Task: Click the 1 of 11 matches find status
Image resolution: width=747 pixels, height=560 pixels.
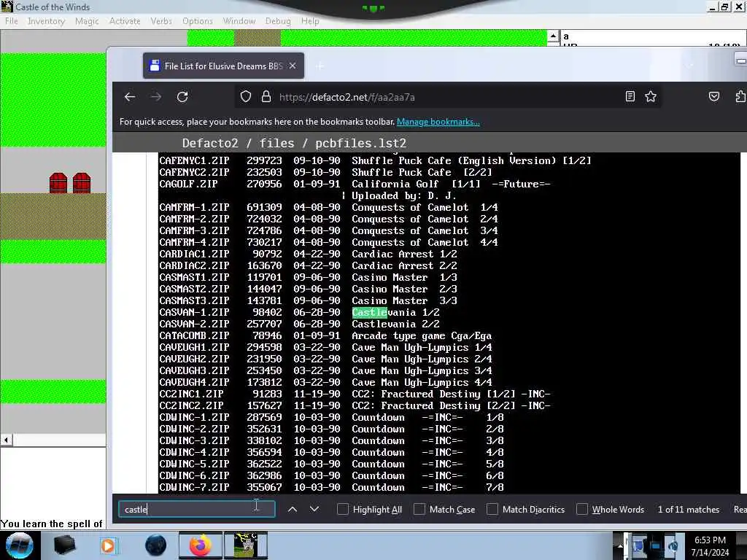Action: click(689, 509)
